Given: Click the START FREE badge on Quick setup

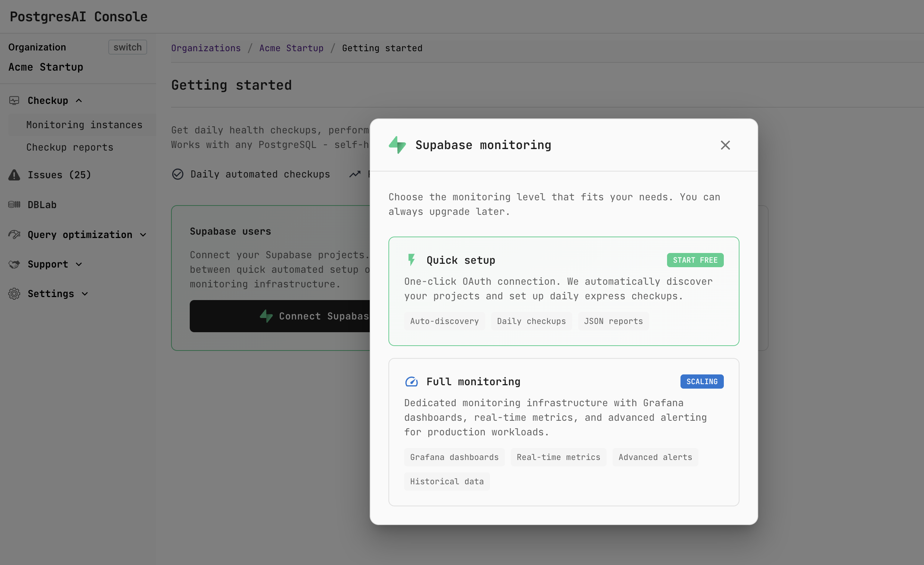Looking at the screenshot, I should click(x=695, y=260).
